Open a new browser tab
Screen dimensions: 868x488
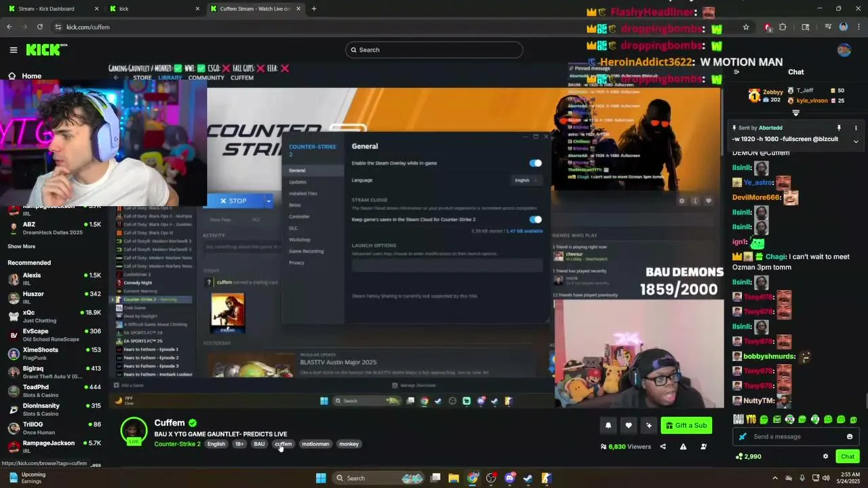314,9
